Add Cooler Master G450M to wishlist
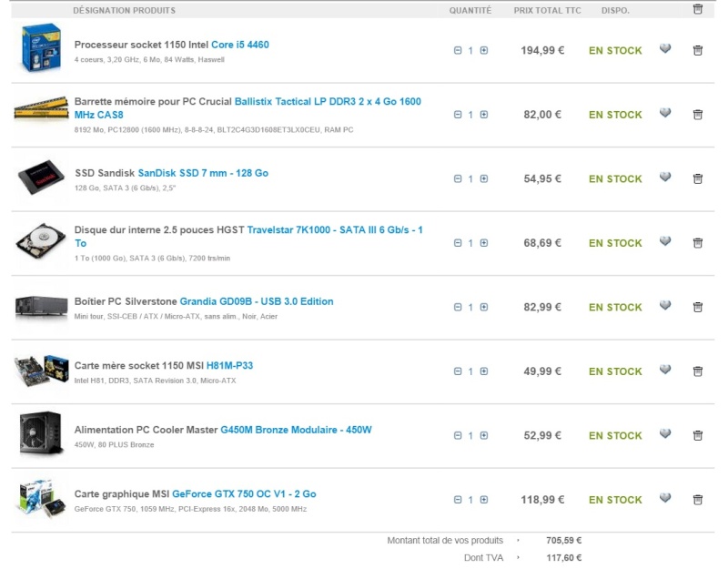The height and width of the screenshot is (569, 728). tap(665, 433)
